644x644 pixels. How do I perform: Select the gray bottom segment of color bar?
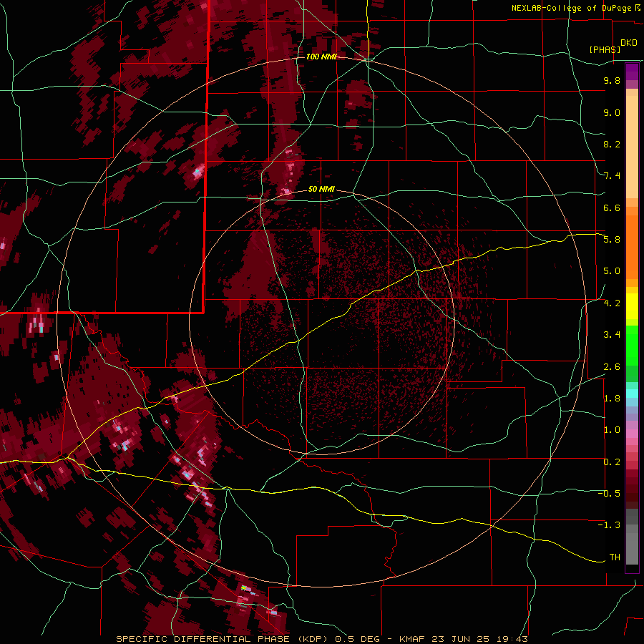tap(632, 545)
